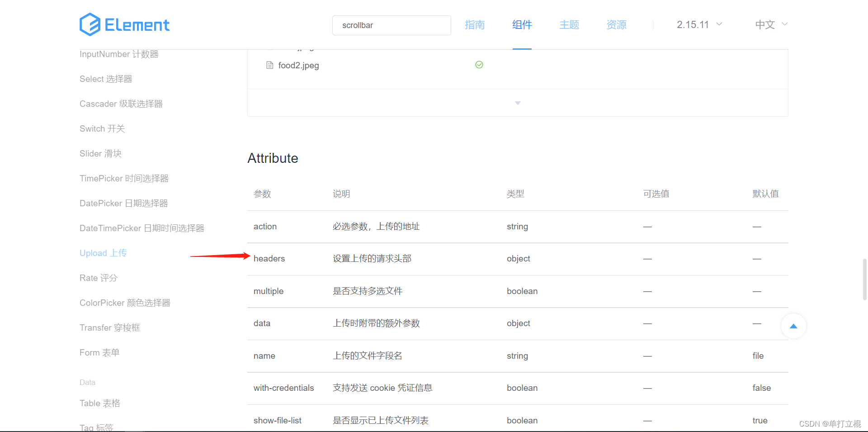Click inside the scrollbar search field
Image resolution: width=868 pixels, height=432 pixels.
click(391, 25)
